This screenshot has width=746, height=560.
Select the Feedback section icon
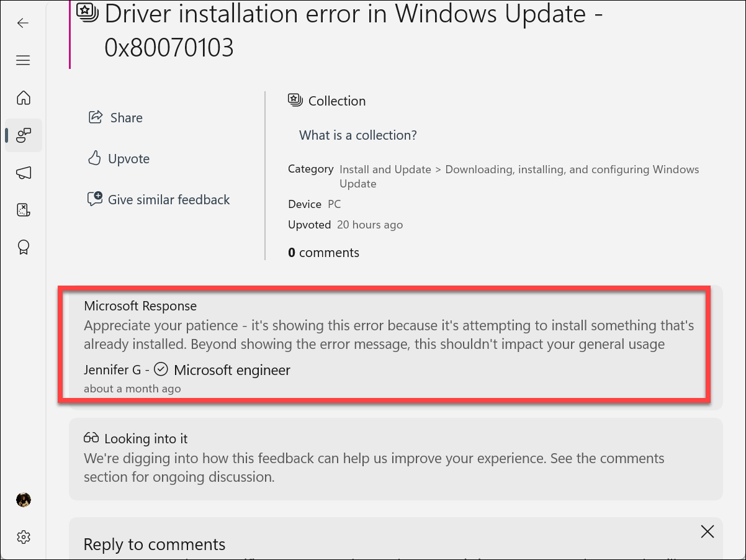coord(23,135)
